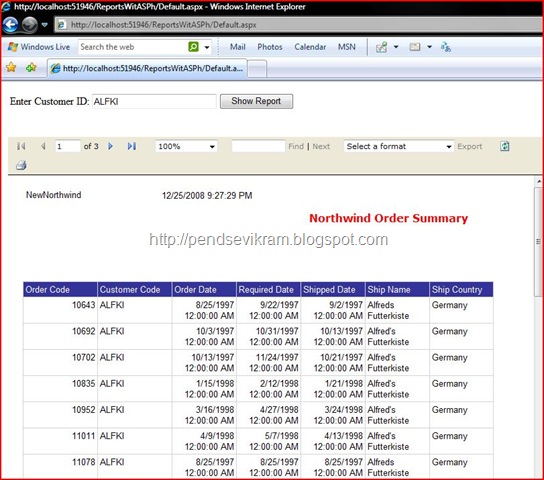The image size is (544, 480).
Task: Click the Ship Name column header
Action: click(397, 290)
